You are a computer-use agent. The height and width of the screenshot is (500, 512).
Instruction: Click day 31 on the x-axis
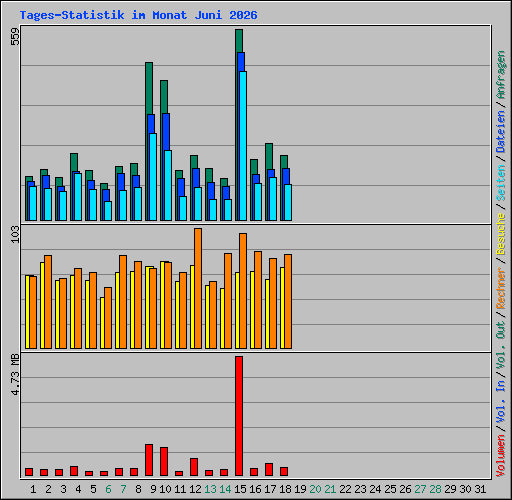(480, 489)
